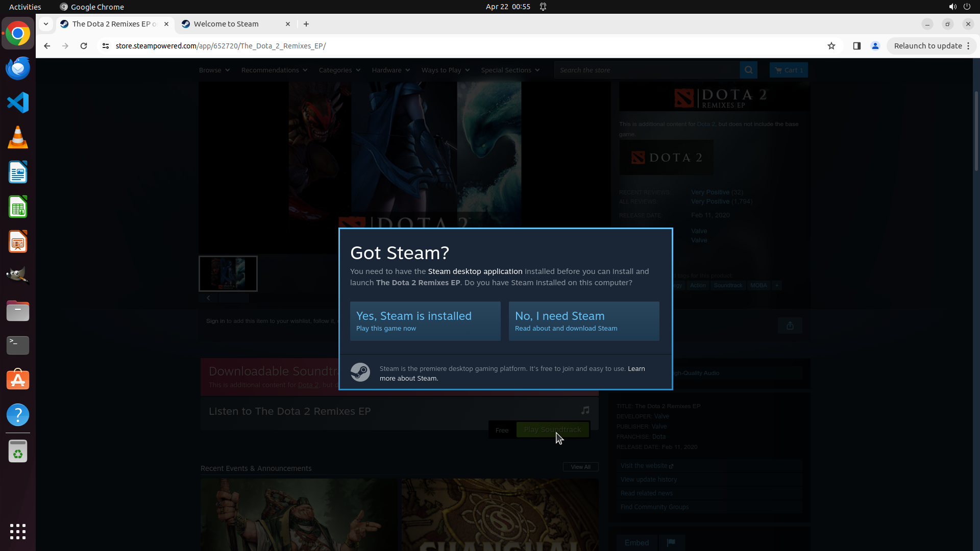The width and height of the screenshot is (980, 551).
Task: Choose Yes, Steam is installed
Action: (x=425, y=321)
